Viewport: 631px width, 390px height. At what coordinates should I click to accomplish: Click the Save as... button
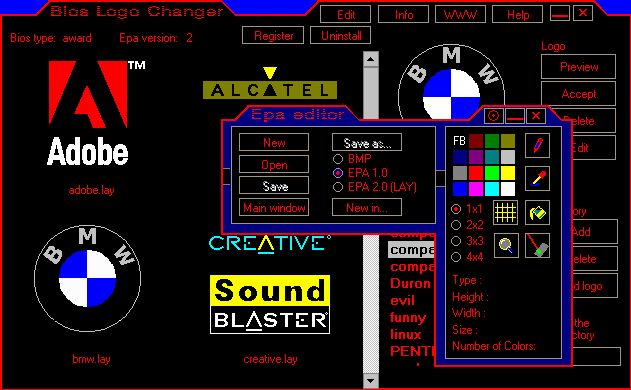click(x=367, y=142)
